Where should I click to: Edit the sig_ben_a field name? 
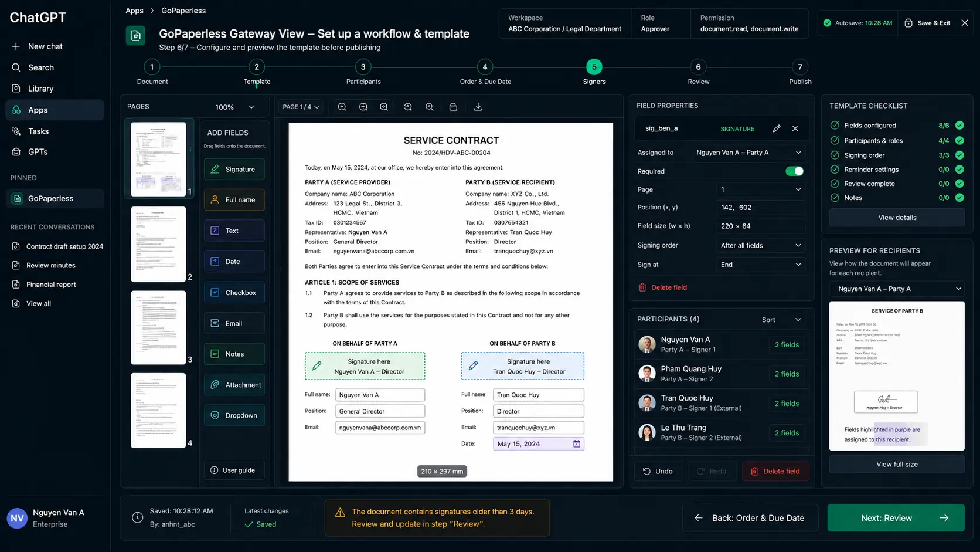pos(777,128)
